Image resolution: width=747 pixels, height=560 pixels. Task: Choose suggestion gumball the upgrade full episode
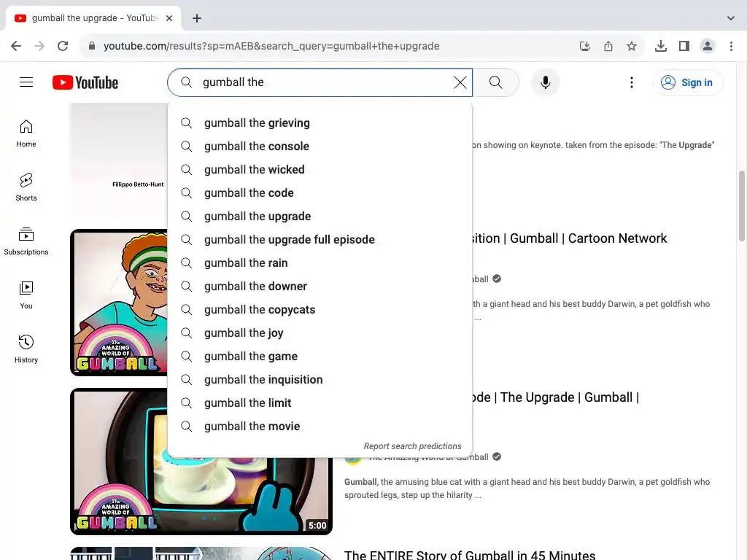(320, 239)
